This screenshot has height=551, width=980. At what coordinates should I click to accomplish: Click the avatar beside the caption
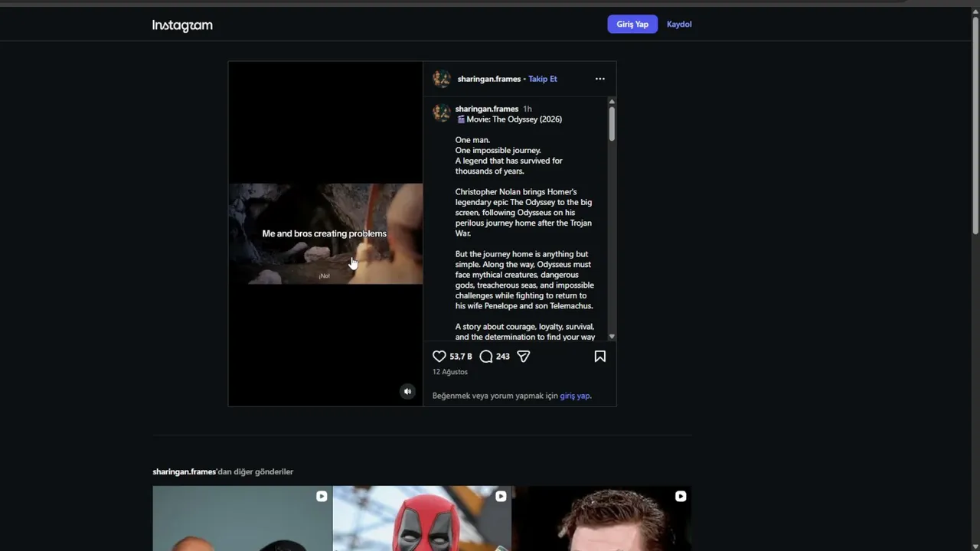(442, 113)
